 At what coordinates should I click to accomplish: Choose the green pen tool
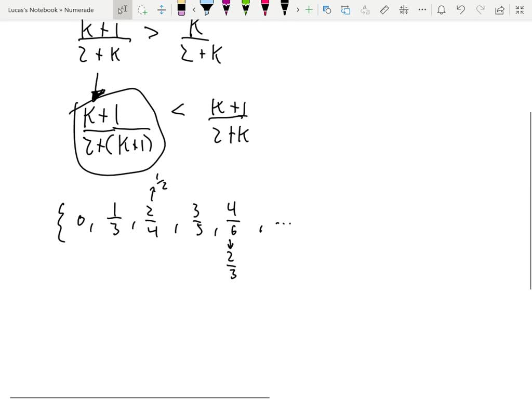pos(246,9)
